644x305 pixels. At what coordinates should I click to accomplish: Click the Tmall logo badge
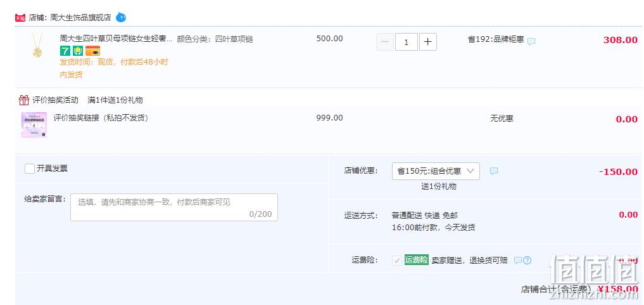click(x=20, y=18)
